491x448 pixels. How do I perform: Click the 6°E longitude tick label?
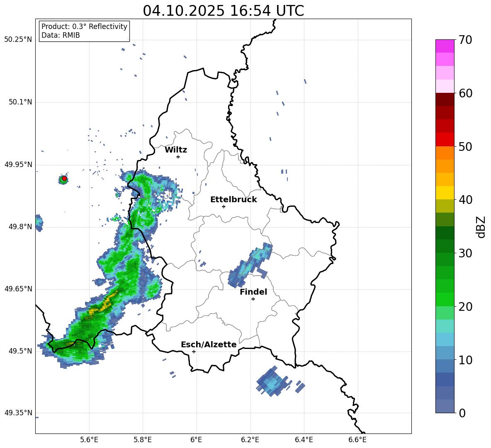(196, 440)
